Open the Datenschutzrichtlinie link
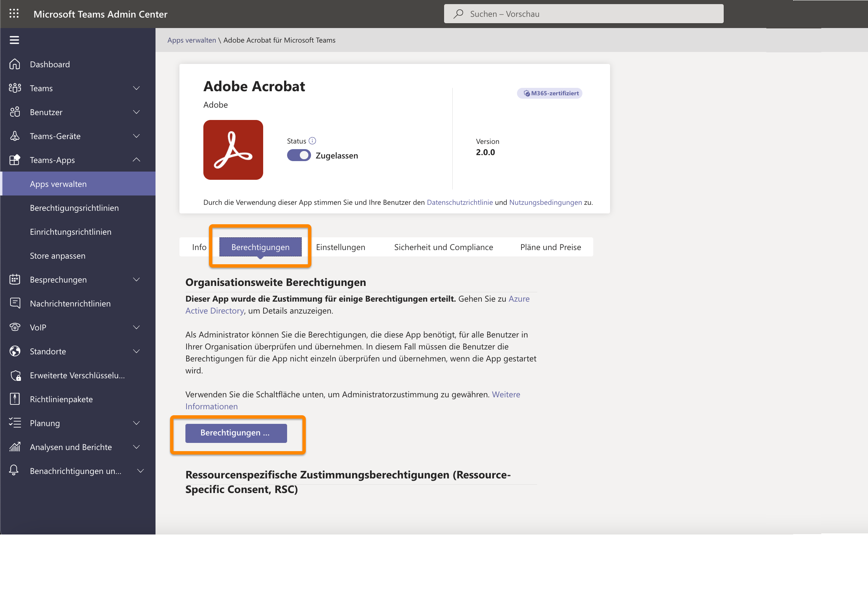This screenshot has height=607, width=868. pos(460,202)
